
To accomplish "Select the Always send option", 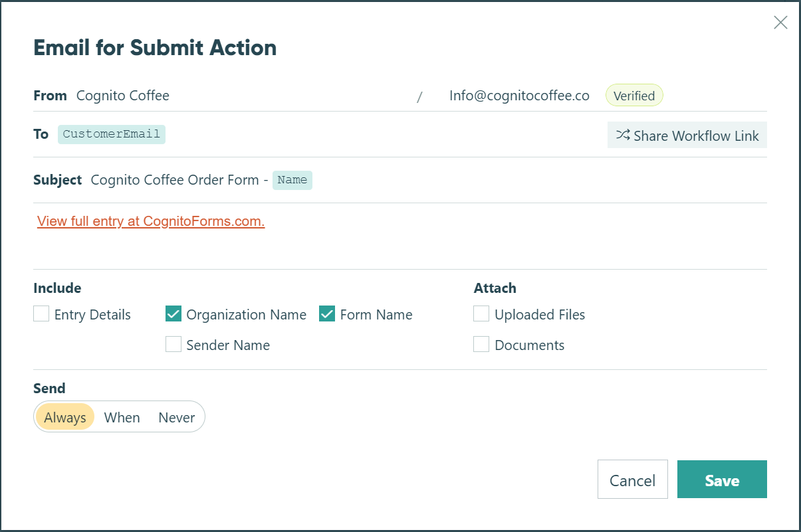I will pyautogui.click(x=65, y=417).
